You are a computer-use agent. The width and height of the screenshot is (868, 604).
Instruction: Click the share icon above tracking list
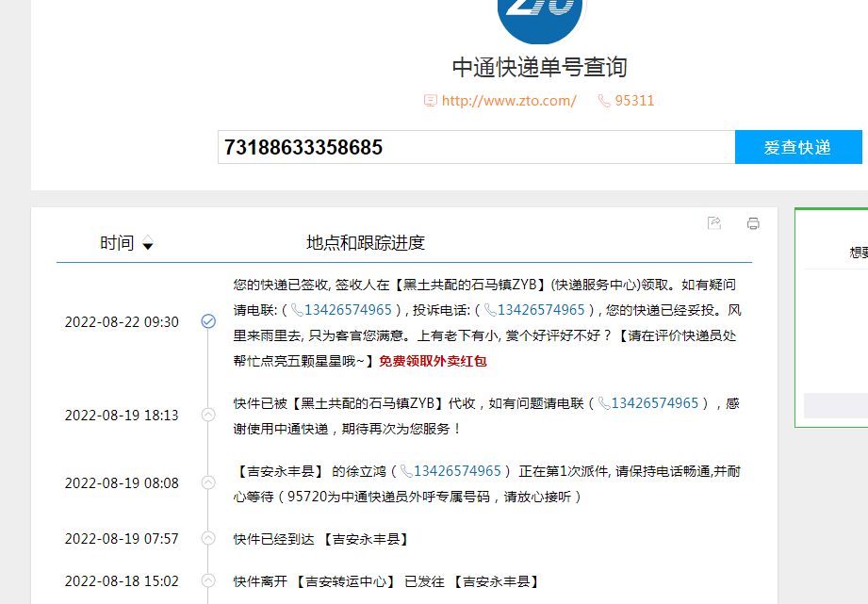(x=714, y=223)
